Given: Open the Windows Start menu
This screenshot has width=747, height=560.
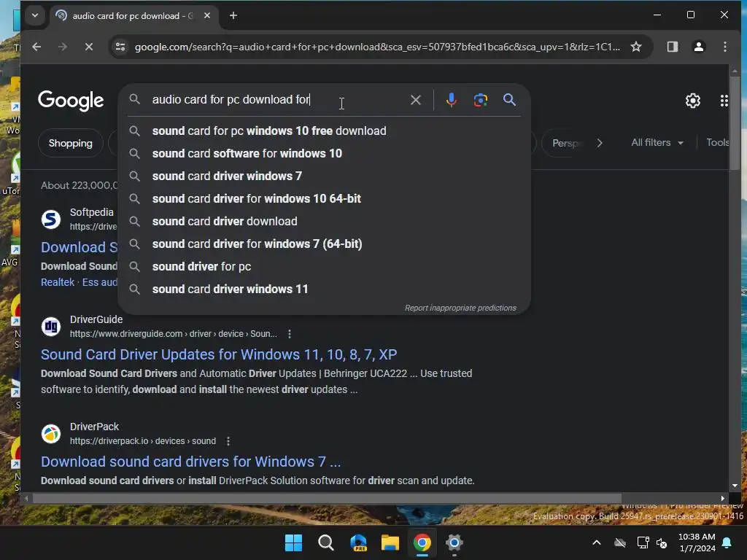Looking at the screenshot, I should click(x=293, y=542).
